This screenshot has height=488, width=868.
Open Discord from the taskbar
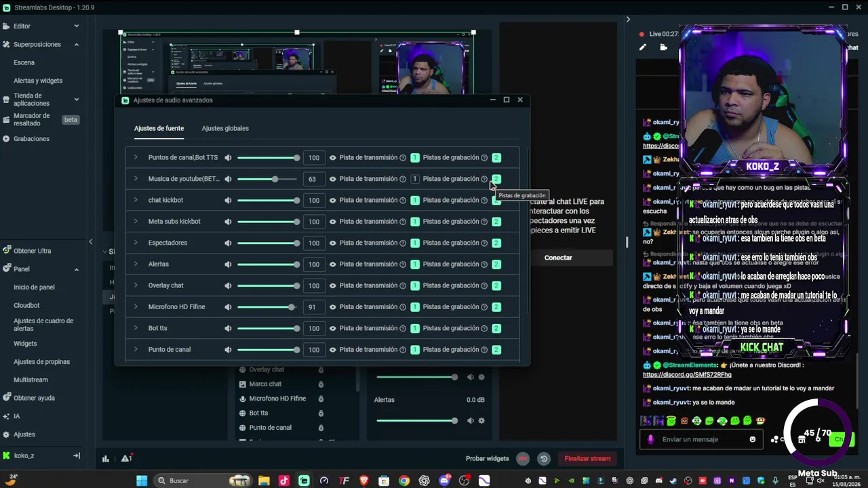coord(444,481)
